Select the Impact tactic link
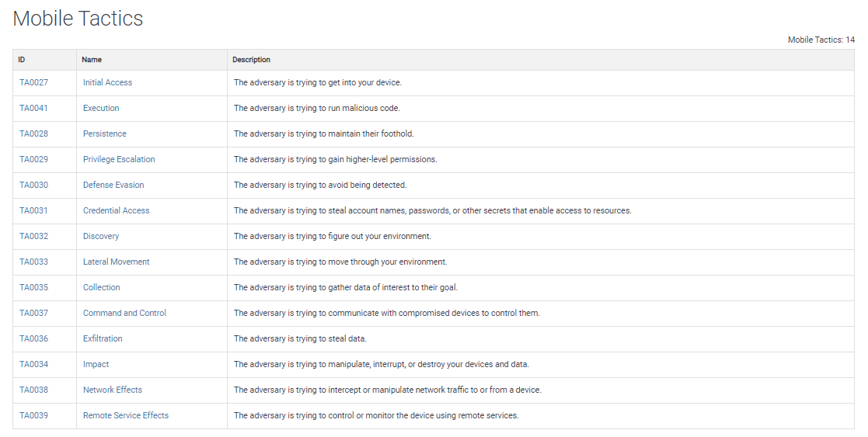Viewport: 868px width, 437px height. click(96, 364)
